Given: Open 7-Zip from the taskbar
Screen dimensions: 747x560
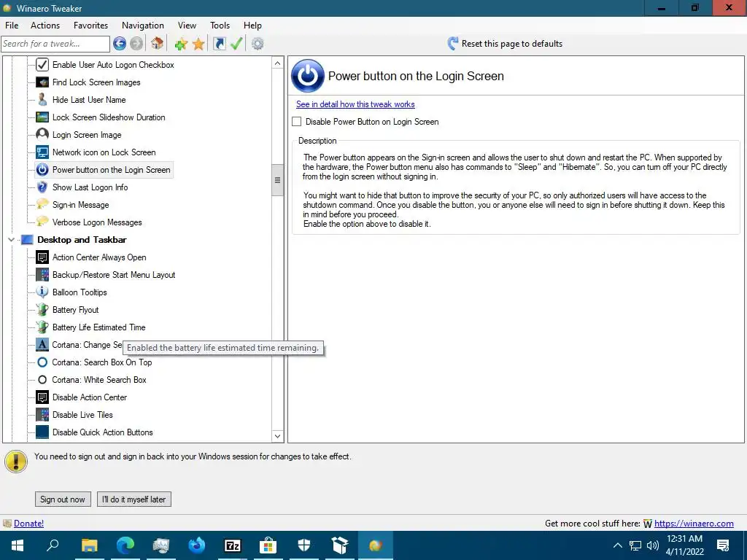Looking at the screenshot, I should tap(233, 545).
